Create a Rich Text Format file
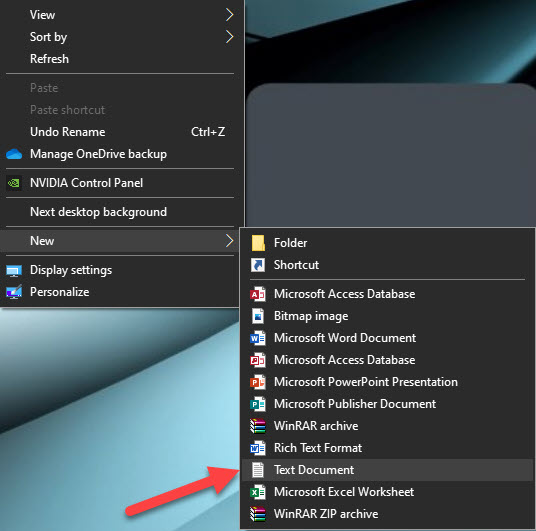 (x=387, y=448)
